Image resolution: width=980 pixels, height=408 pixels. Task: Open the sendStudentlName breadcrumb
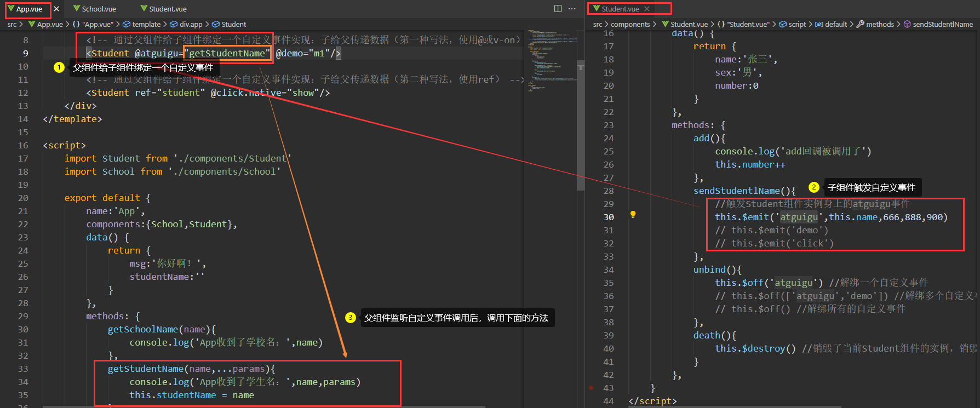pyautogui.click(x=943, y=25)
